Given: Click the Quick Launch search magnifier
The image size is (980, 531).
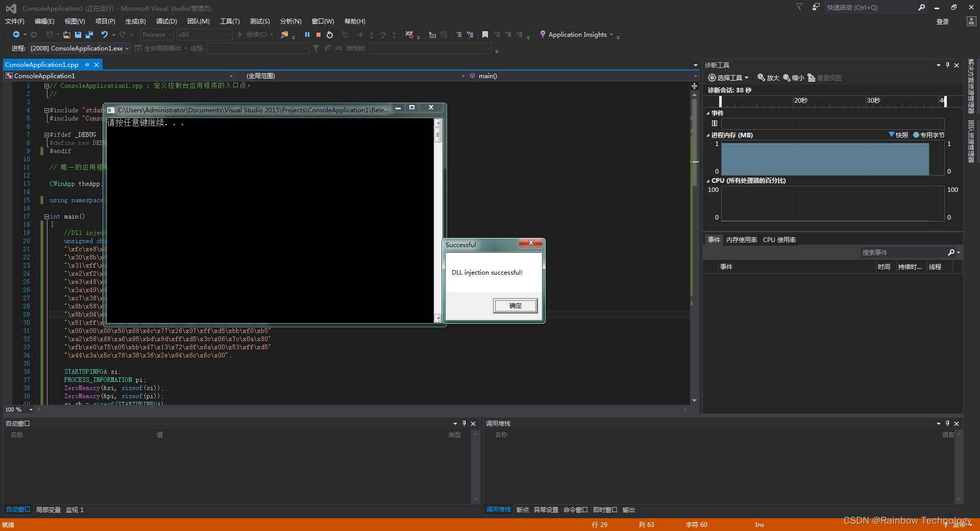Looking at the screenshot, I should tap(921, 7).
